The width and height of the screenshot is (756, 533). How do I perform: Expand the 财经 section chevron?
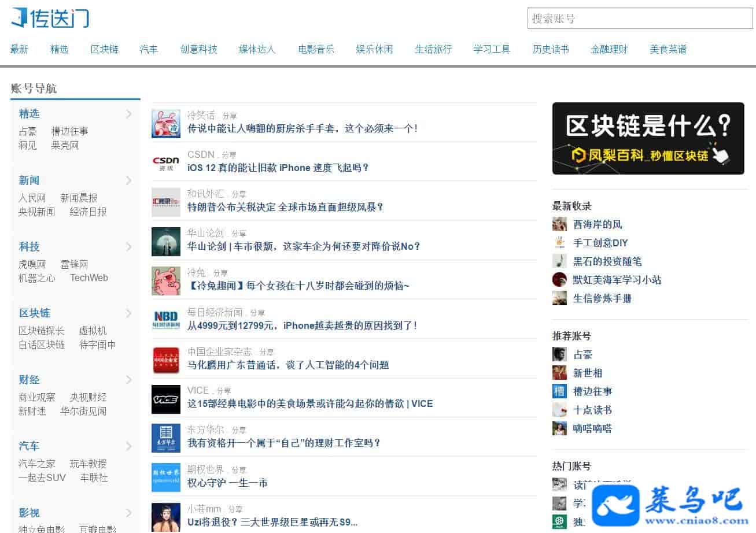pos(129,380)
